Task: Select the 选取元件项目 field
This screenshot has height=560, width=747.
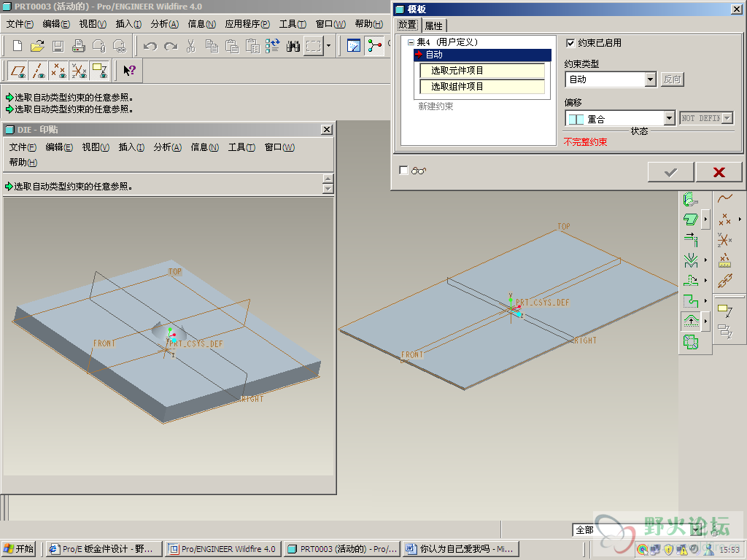Action: click(482, 71)
